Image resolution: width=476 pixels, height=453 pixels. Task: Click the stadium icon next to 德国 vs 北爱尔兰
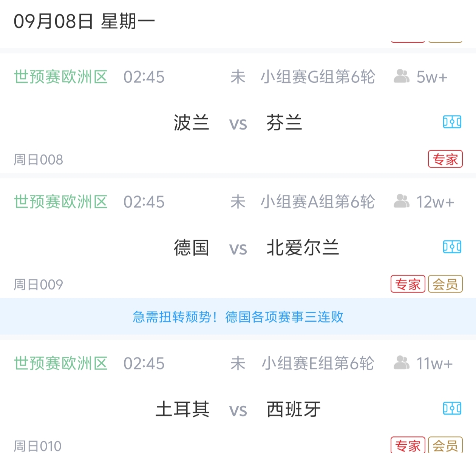tap(453, 247)
